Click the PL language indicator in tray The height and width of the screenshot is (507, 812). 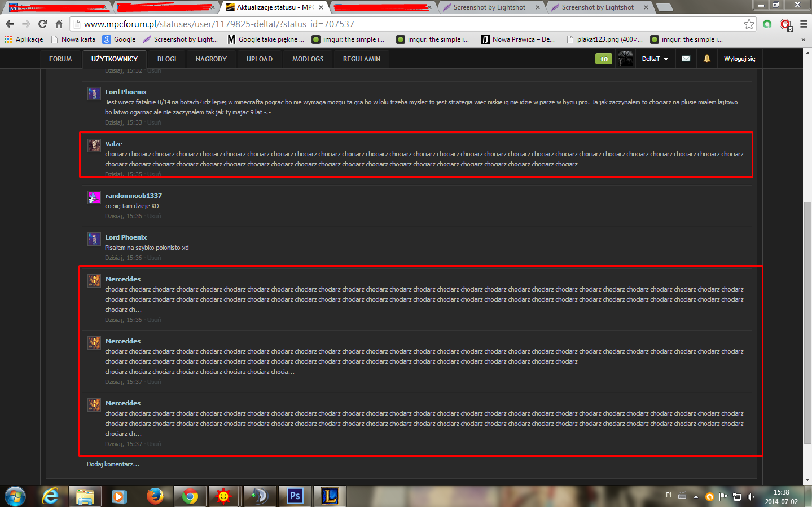669,495
